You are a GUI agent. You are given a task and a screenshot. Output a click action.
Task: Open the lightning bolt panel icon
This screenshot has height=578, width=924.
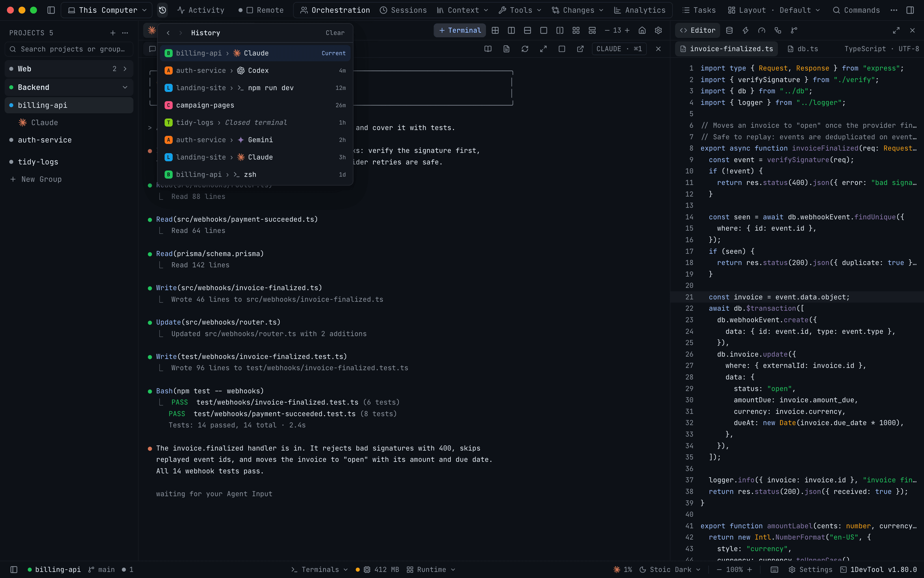(x=745, y=30)
